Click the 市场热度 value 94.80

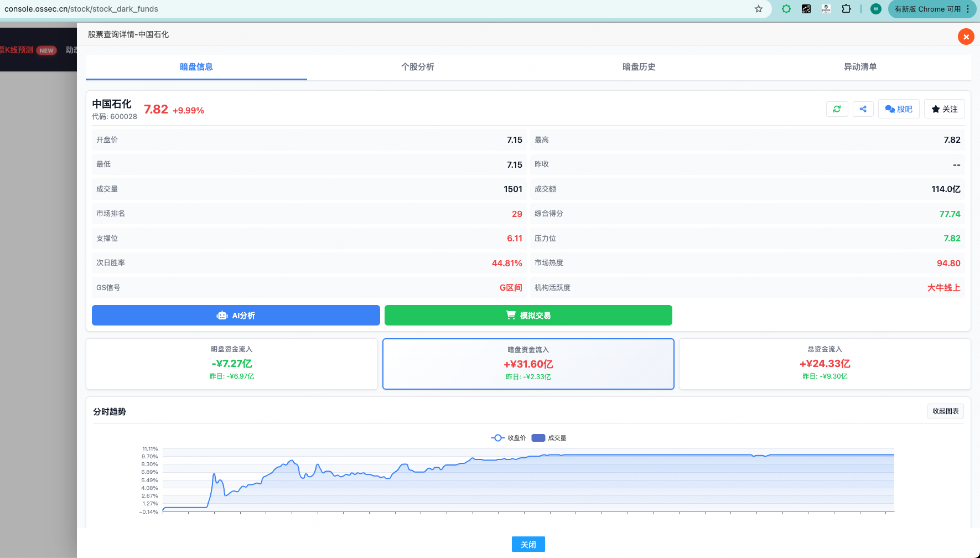pyautogui.click(x=948, y=263)
